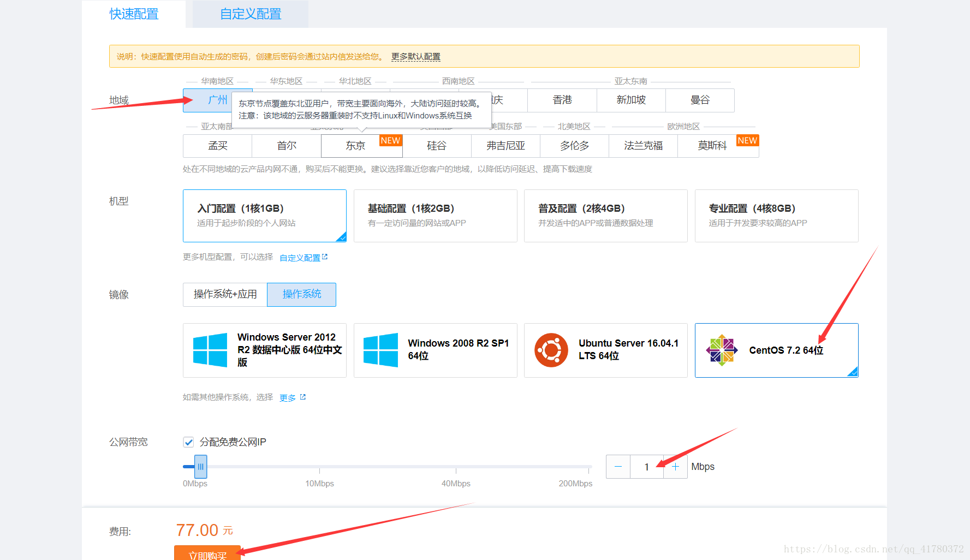Pick the 多伦多 region

574,146
